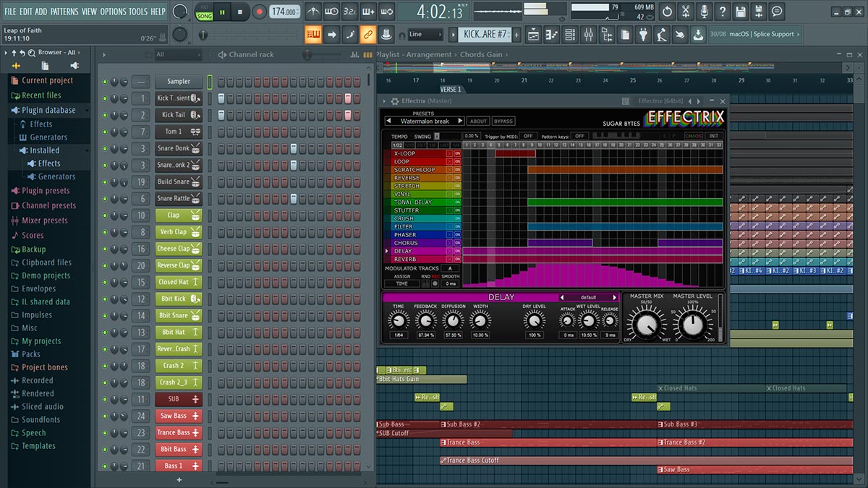
Task: Open Effectrix plugin gear settings icon
Action: point(395,101)
